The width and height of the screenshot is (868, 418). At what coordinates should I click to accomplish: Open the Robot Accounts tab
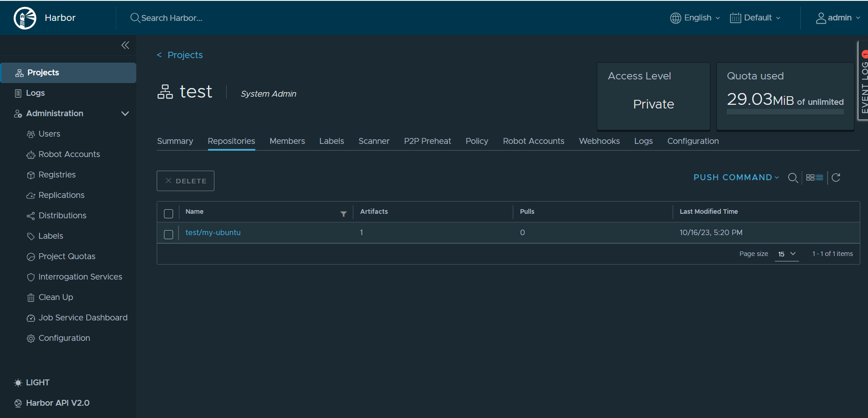click(x=534, y=141)
